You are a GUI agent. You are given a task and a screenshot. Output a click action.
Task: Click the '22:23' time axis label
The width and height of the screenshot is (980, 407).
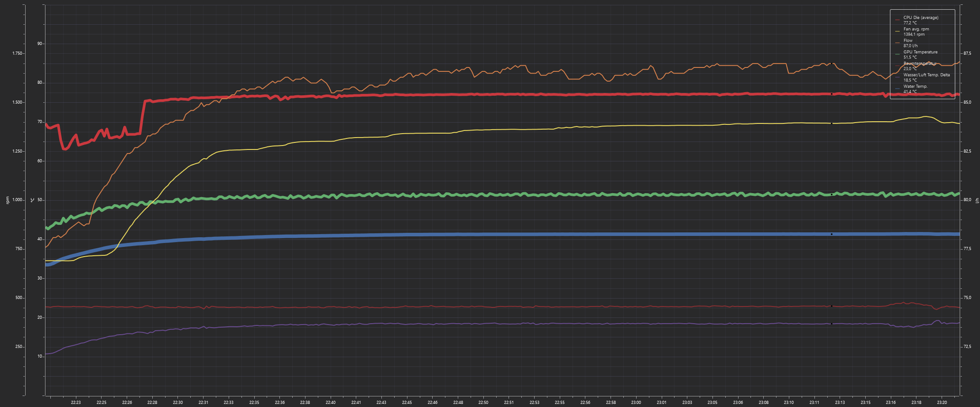coord(76,403)
